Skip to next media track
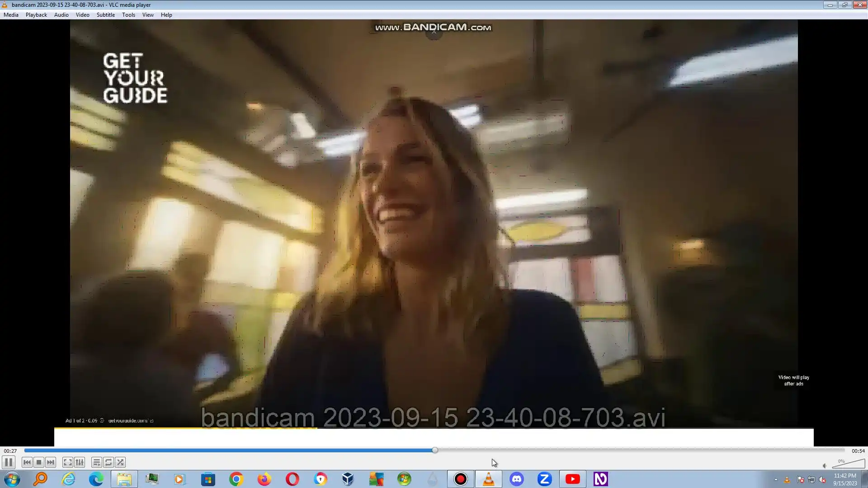 51,462
